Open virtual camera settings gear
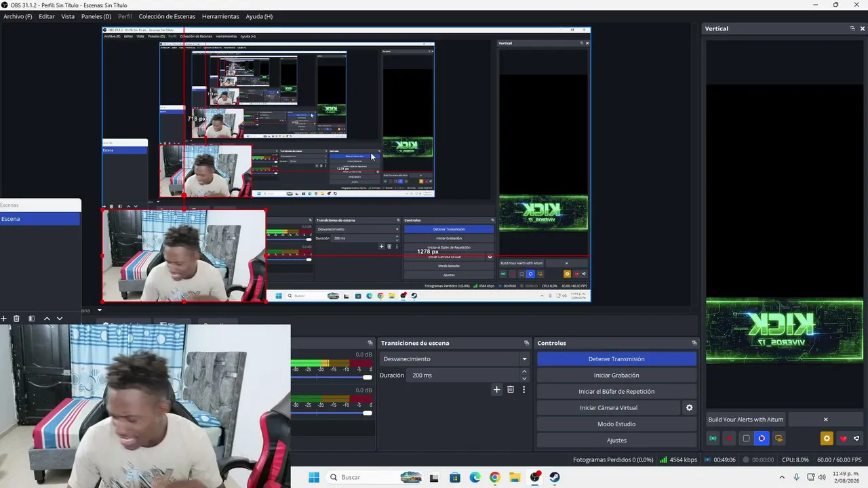868x488 pixels. click(x=690, y=408)
